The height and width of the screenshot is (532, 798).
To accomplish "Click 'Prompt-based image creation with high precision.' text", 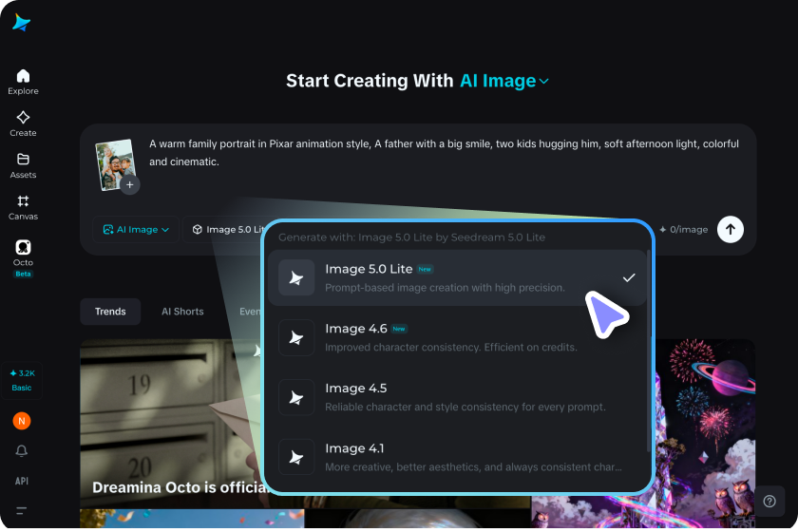I will pos(445,288).
